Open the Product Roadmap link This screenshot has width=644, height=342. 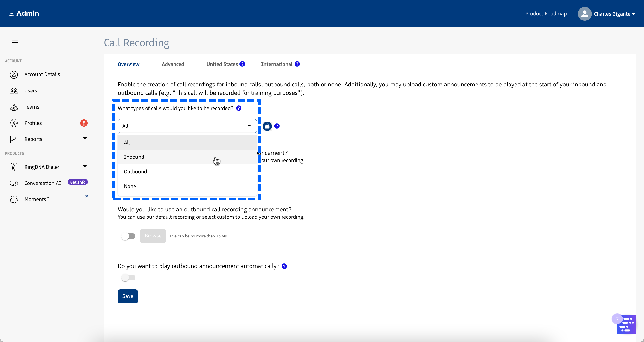[x=546, y=14]
